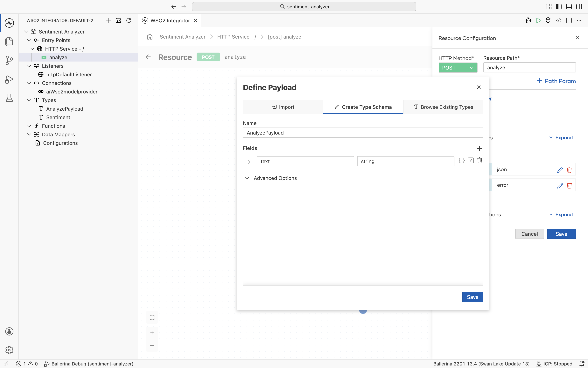Open the Testing flask icon
Viewport: 588px width, 368px height.
coord(9,98)
